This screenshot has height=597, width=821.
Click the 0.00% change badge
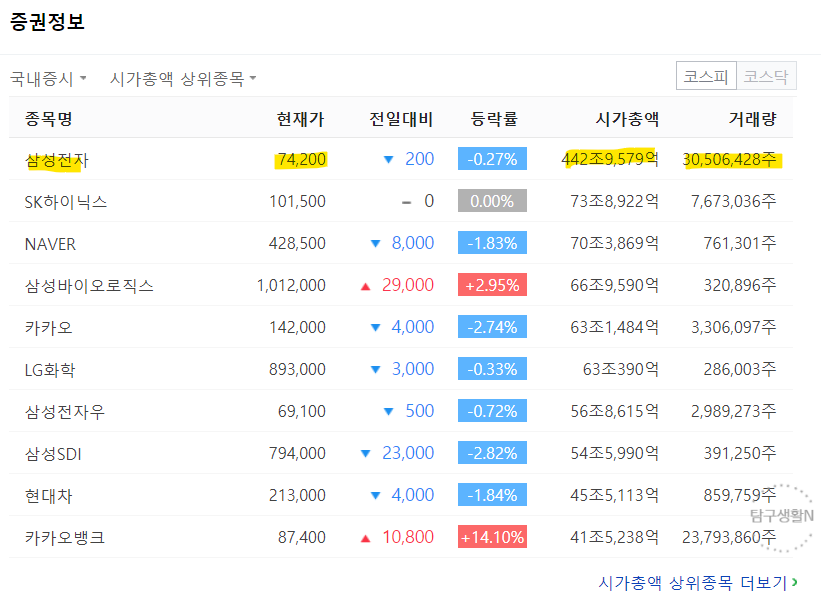click(492, 201)
